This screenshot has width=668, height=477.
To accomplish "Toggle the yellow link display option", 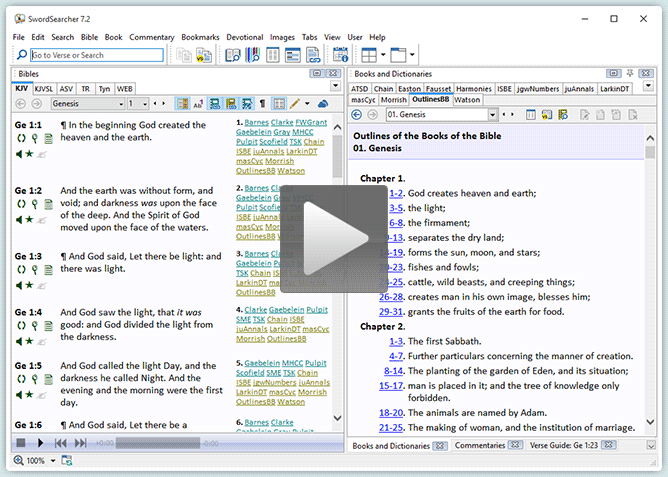I will coord(231,103).
